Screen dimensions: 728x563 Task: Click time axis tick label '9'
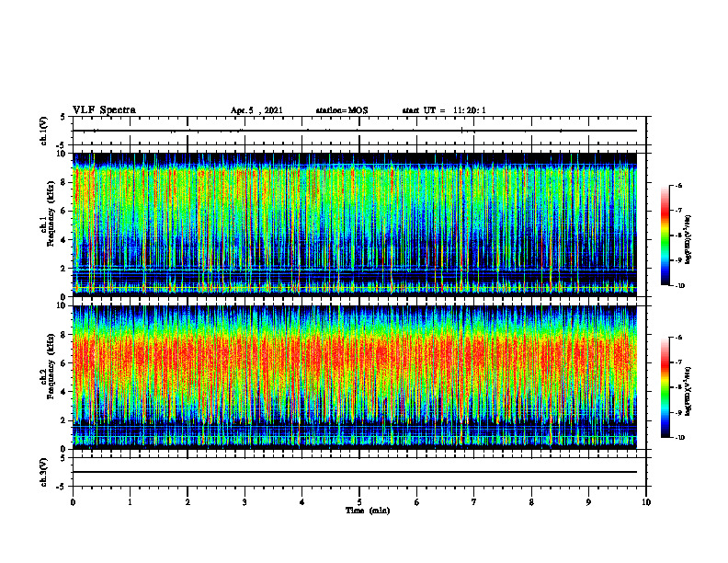(588, 502)
